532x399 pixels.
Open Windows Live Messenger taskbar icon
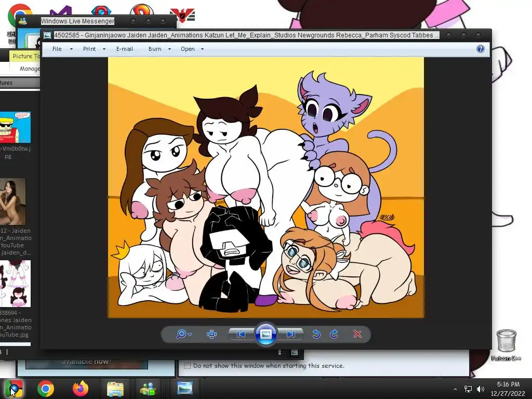(148, 389)
